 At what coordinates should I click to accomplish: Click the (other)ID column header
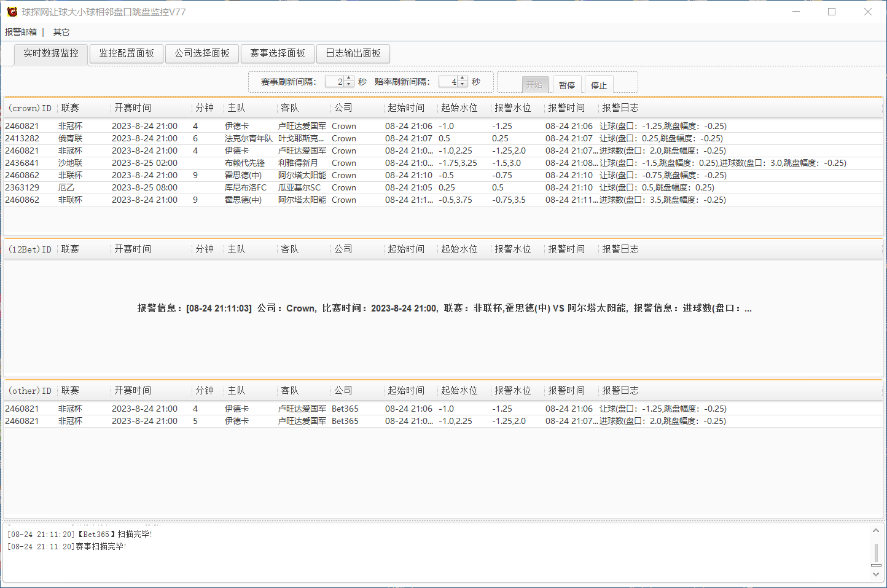[30, 391]
